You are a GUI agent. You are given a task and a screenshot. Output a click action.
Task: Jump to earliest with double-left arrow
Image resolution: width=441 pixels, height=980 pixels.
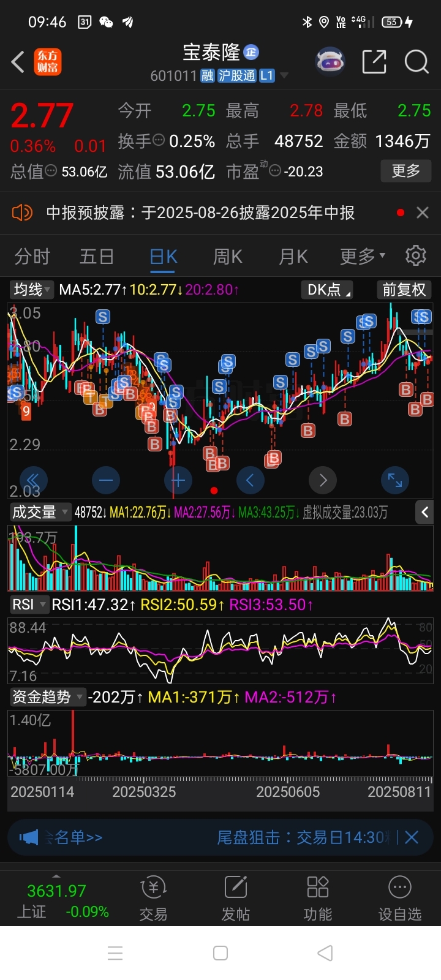(34, 480)
